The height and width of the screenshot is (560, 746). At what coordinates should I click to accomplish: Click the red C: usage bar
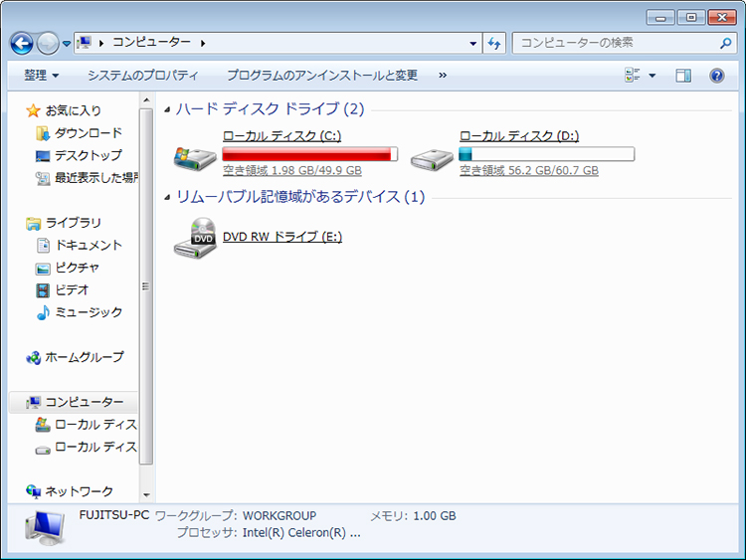pos(309,154)
